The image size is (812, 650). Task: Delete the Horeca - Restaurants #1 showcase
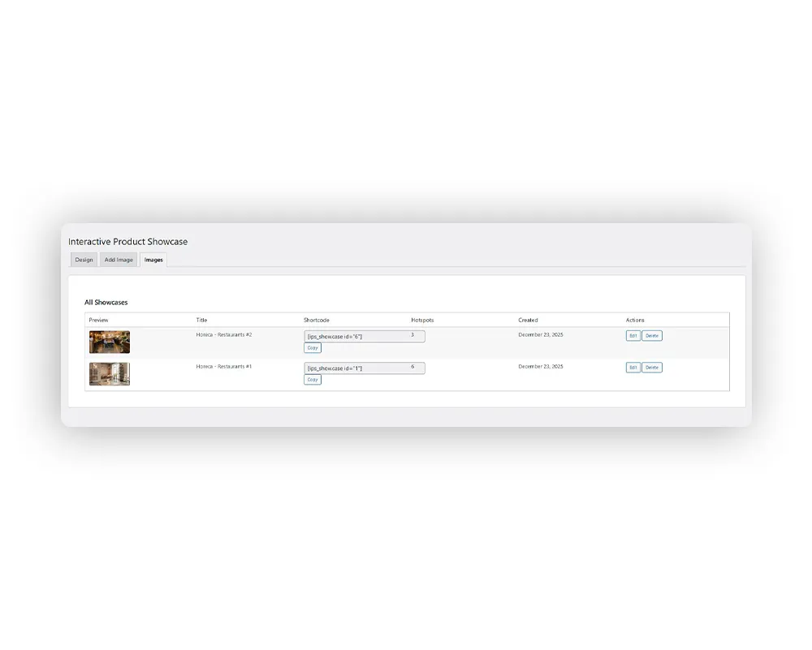652,368
